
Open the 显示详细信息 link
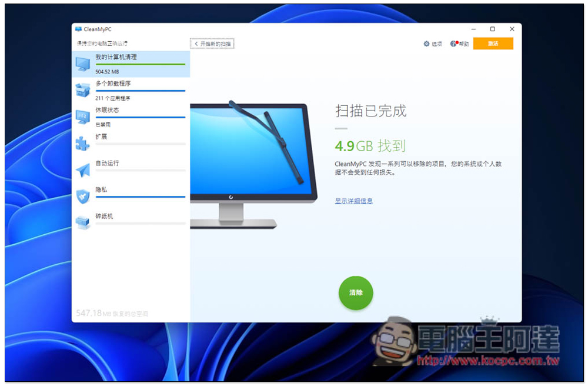pyautogui.click(x=353, y=201)
